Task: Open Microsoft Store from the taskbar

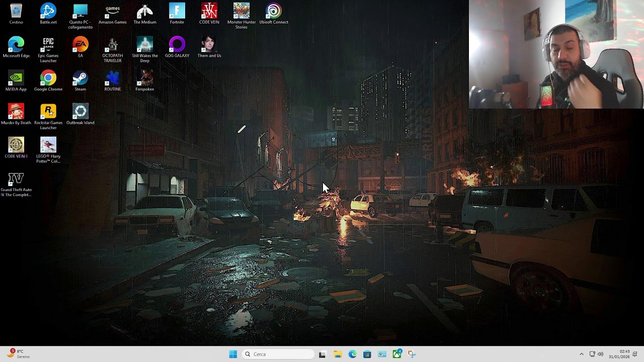Action: (x=367, y=354)
